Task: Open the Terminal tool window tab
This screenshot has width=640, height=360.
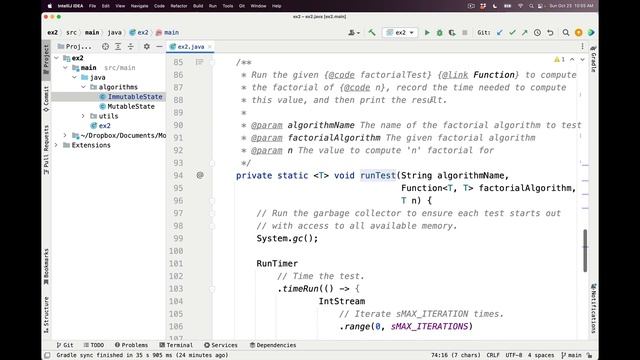Action: click(x=176, y=345)
